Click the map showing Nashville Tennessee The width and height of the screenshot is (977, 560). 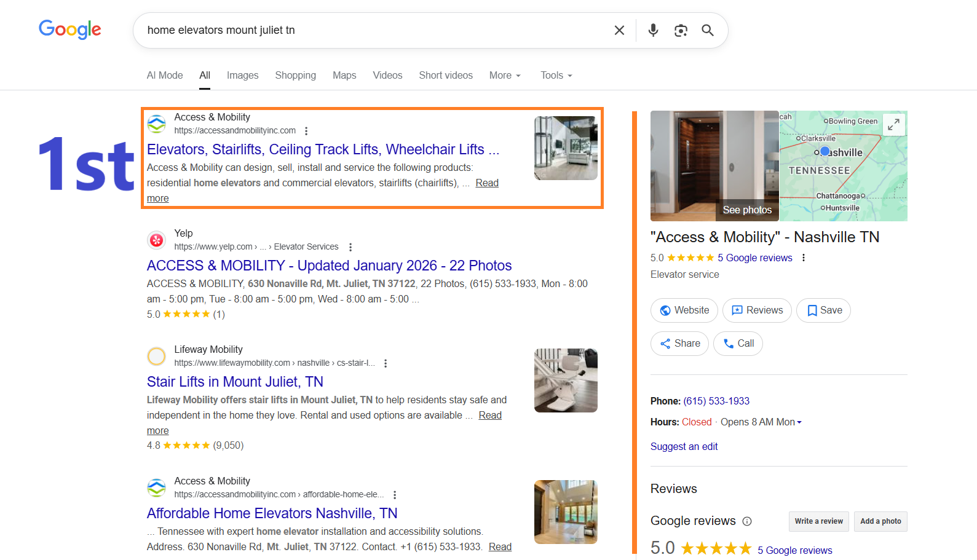(843, 166)
